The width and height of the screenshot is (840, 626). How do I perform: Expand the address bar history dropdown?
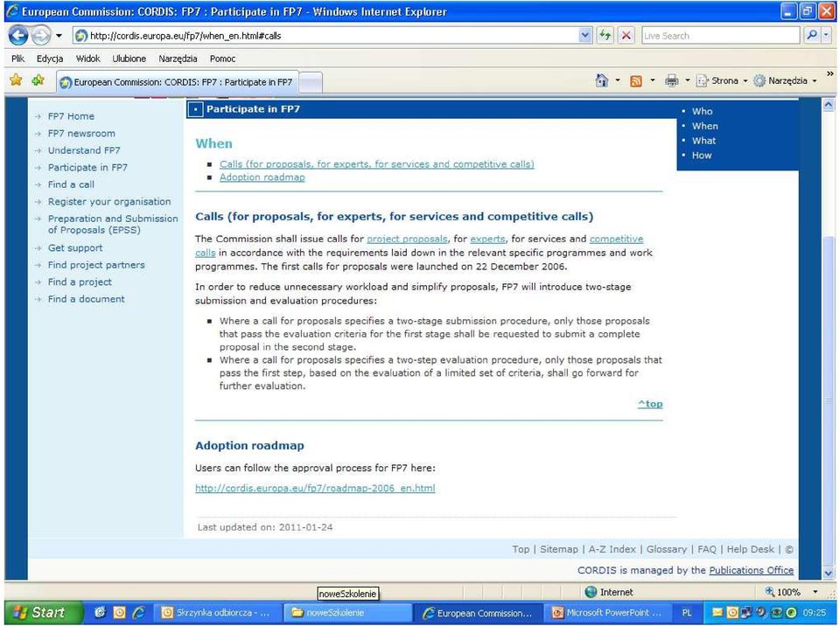[585, 36]
